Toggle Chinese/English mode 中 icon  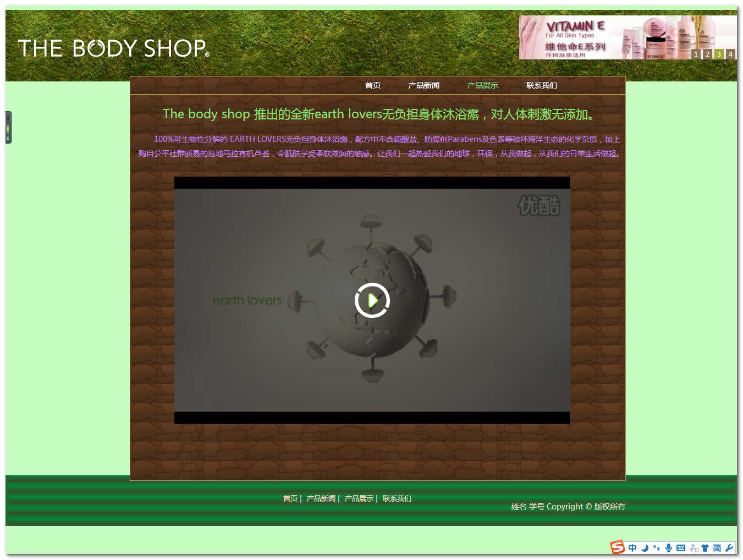(632, 548)
